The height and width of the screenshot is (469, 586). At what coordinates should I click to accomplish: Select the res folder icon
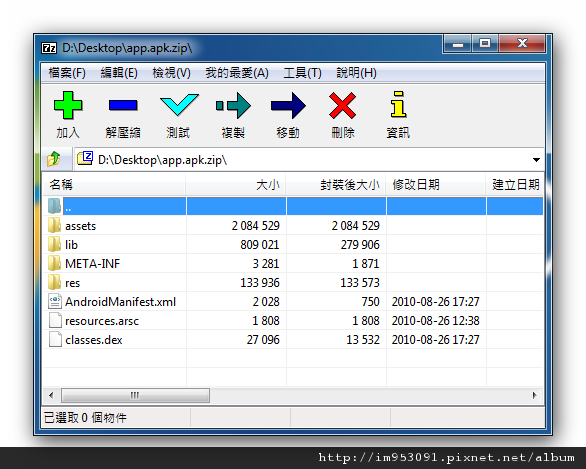(55, 283)
